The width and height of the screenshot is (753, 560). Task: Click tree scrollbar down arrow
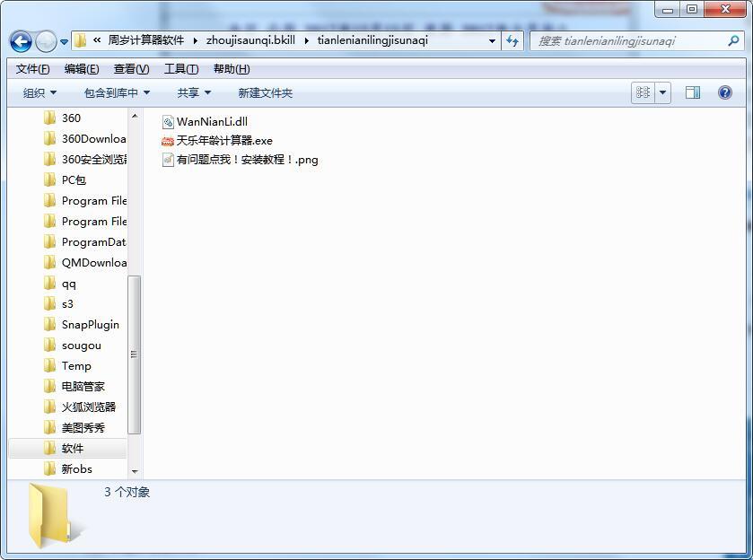pos(135,472)
